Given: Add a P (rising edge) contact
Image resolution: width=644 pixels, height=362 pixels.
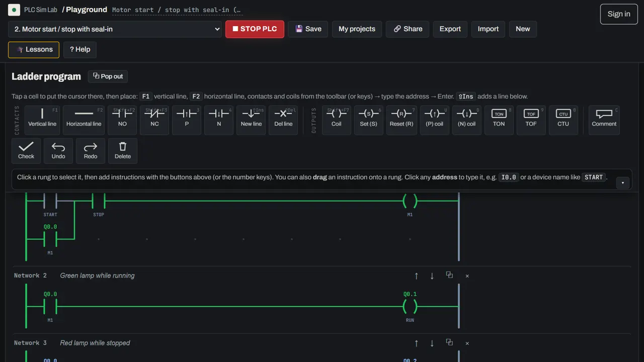Looking at the screenshot, I should tap(187, 120).
